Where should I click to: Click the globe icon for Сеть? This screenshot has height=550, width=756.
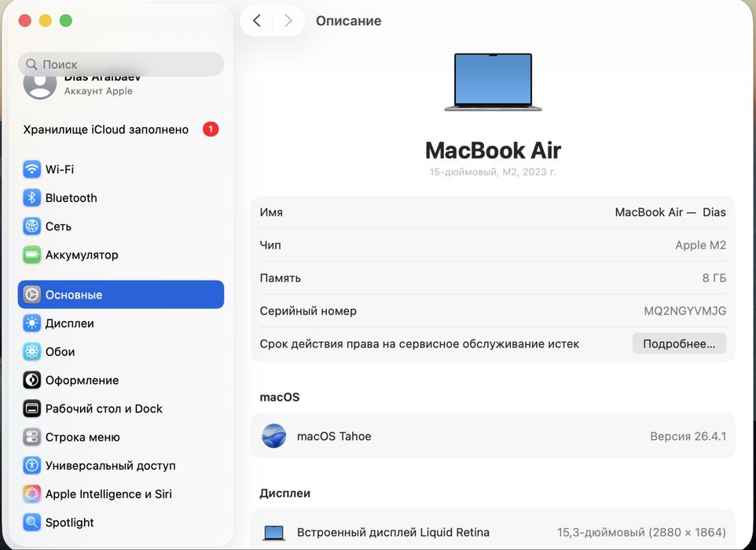(x=31, y=226)
